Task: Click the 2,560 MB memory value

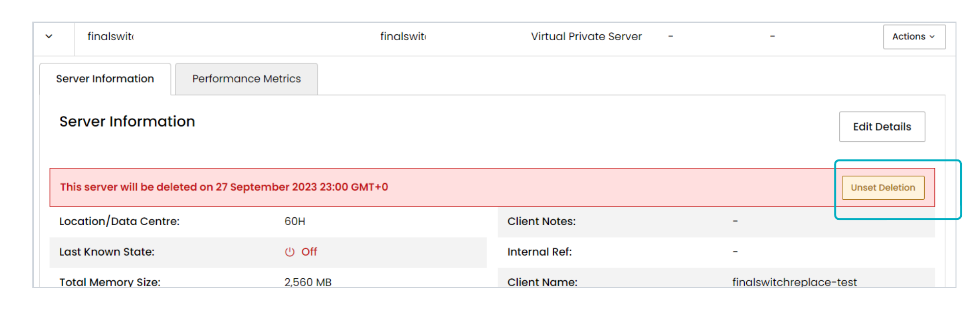Action: (x=308, y=282)
